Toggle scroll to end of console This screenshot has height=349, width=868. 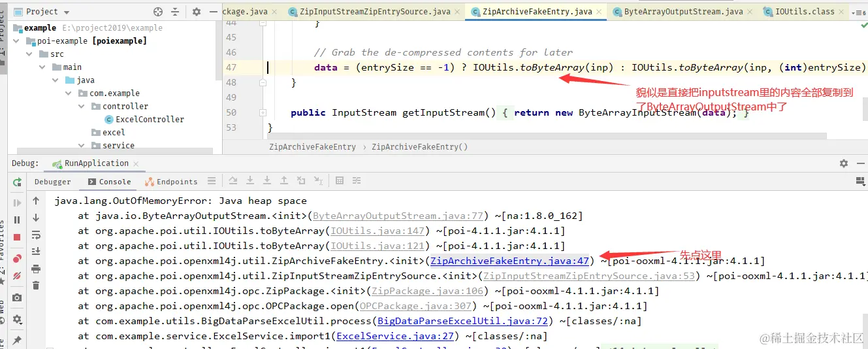[36, 252]
